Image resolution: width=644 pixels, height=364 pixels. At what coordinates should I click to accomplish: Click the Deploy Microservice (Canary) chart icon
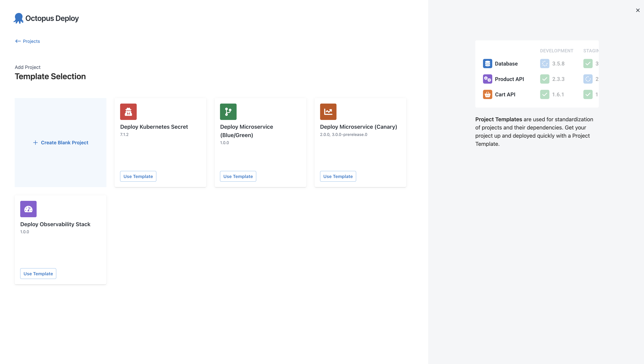point(328,112)
